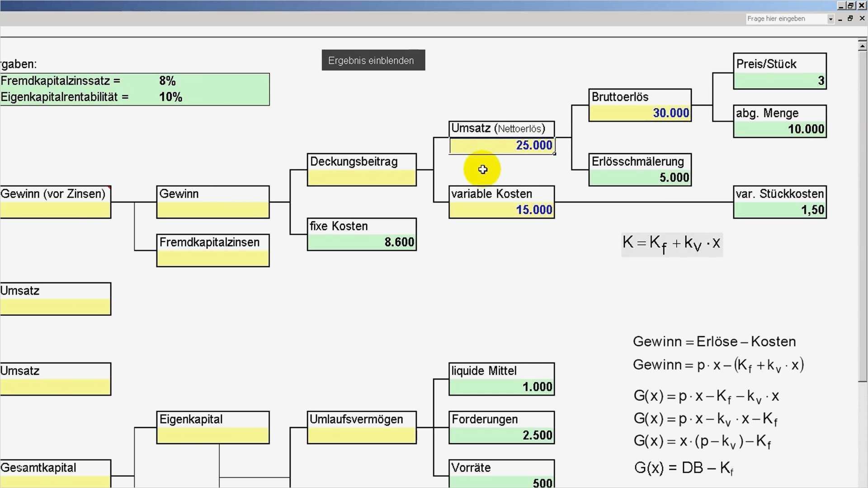
Task: Restore the main application window size
Action: [851, 5]
